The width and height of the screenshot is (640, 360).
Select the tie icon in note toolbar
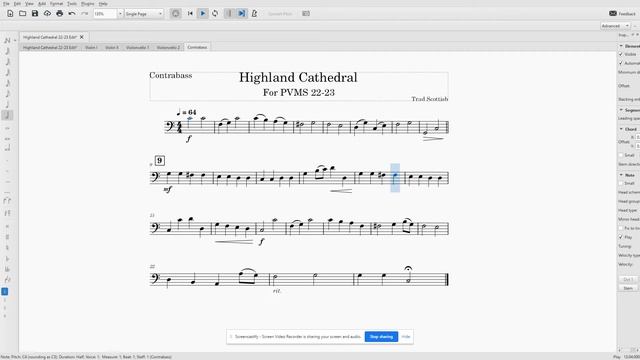pyautogui.click(x=7, y=200)
